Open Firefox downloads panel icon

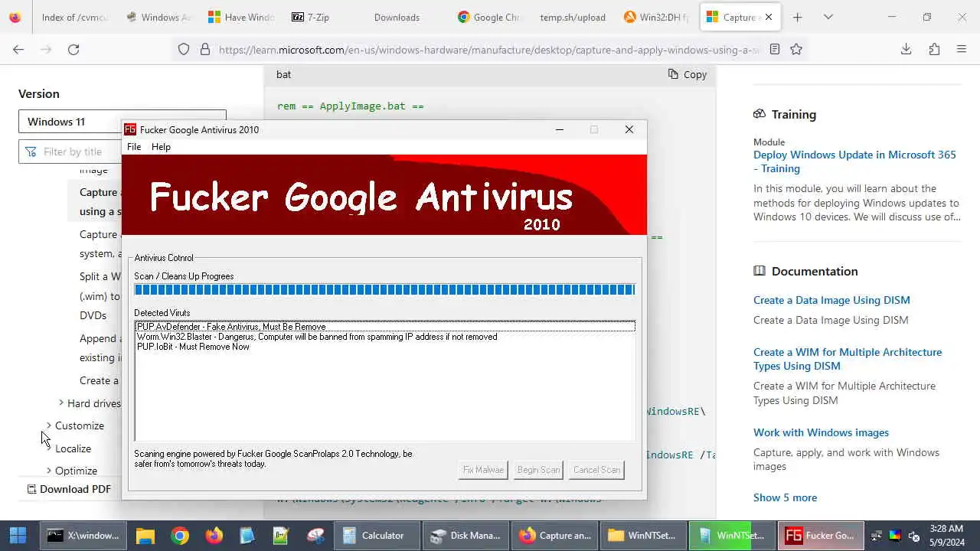(x=906, y=49)
